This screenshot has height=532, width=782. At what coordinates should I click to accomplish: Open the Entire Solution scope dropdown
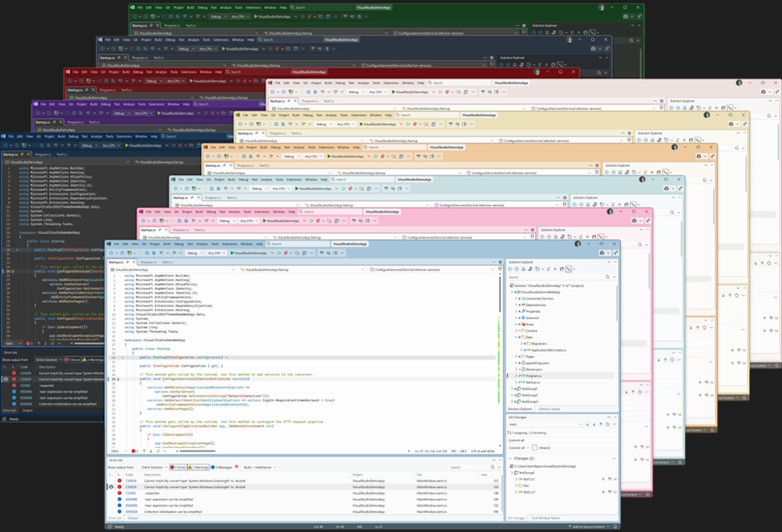[153, 467]
